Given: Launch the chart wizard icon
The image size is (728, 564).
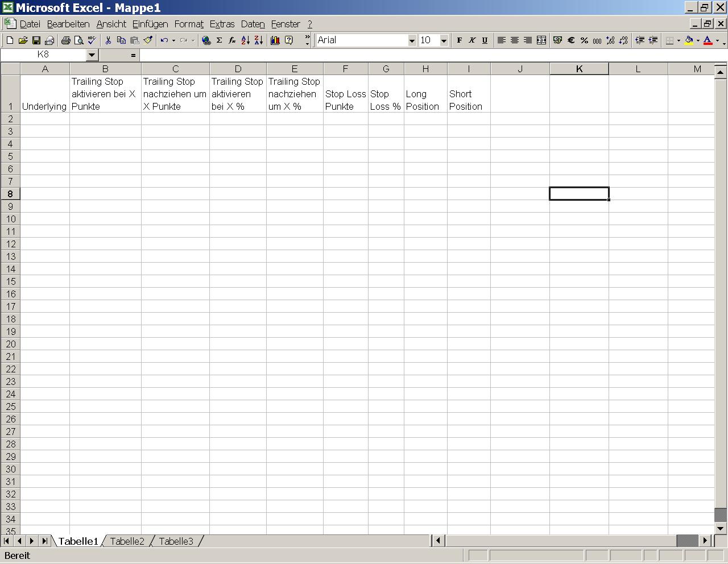Looking at the screenshot, I should (x=275, y=40).
